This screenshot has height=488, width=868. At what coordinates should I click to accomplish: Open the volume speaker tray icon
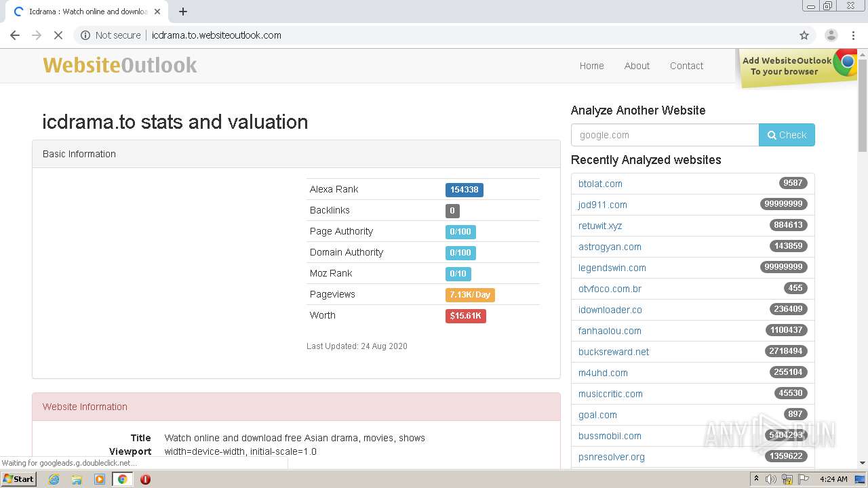coord(771,479)
